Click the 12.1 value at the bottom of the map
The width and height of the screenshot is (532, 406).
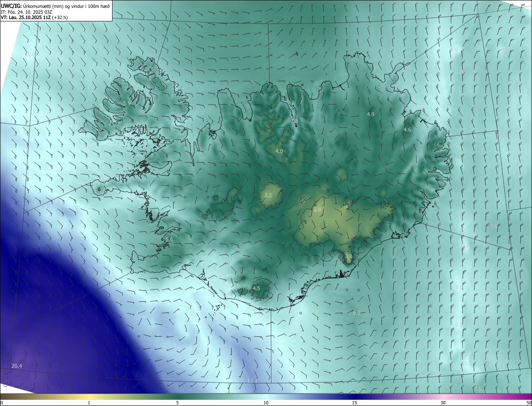pyautogui.click(x=253, y=381)
